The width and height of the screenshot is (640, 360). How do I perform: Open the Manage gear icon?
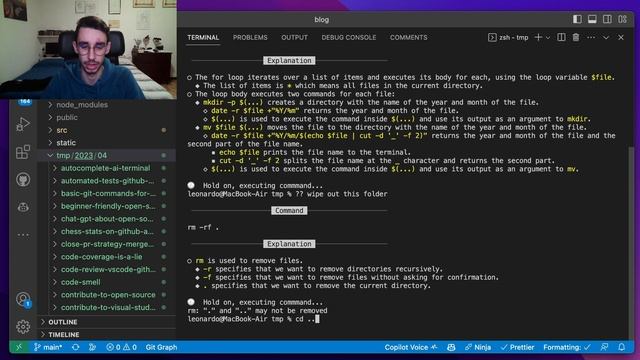(x=23, y=327)
